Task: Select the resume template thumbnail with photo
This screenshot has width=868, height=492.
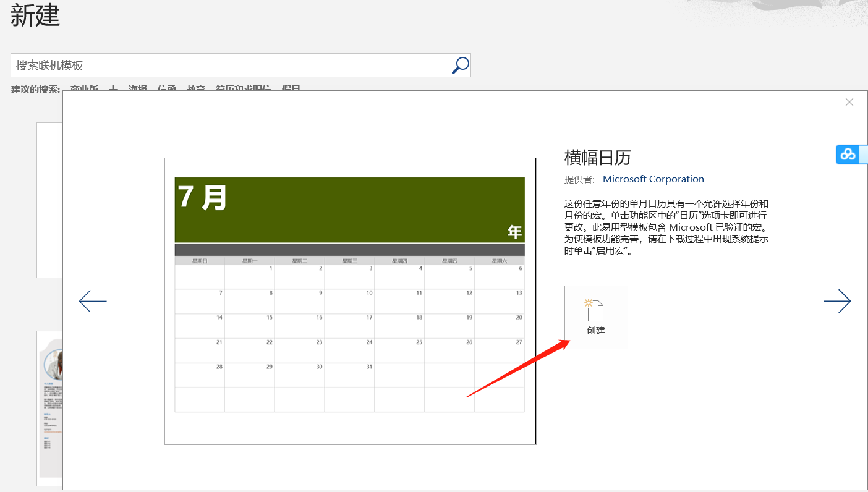Action: tap(49, 408)
